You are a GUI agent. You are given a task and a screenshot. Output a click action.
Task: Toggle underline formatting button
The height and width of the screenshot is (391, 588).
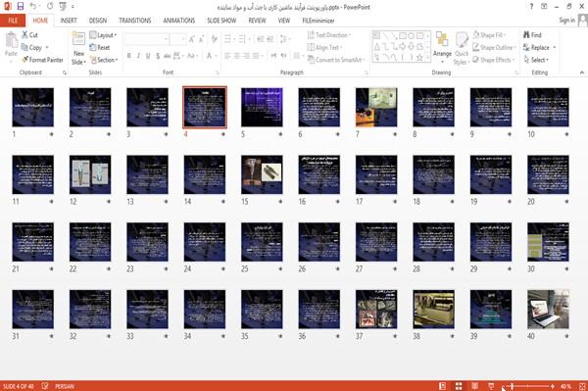pyautogui.click(x=148, y=56)
